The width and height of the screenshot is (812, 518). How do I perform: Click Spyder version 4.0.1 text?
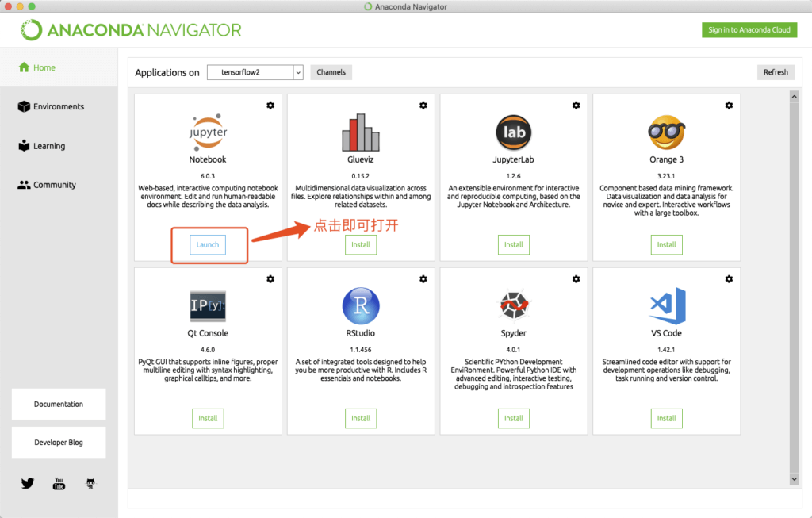click(513, 350)
